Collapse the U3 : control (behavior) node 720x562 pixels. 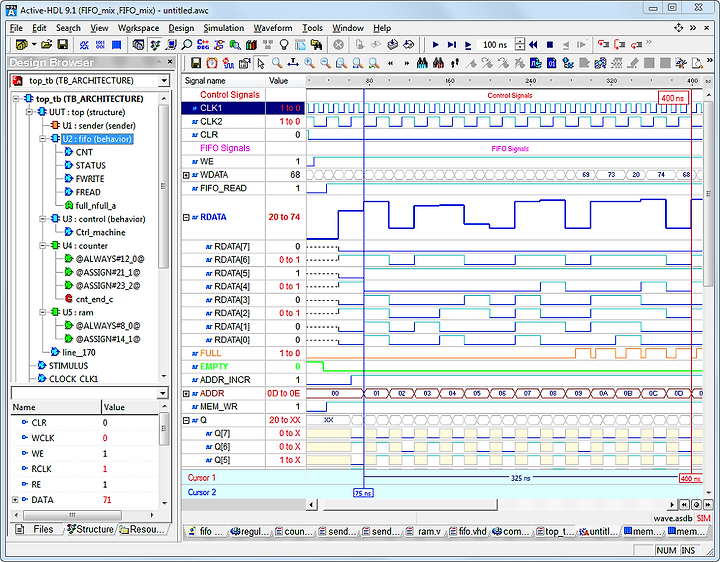tap(43, 219)
